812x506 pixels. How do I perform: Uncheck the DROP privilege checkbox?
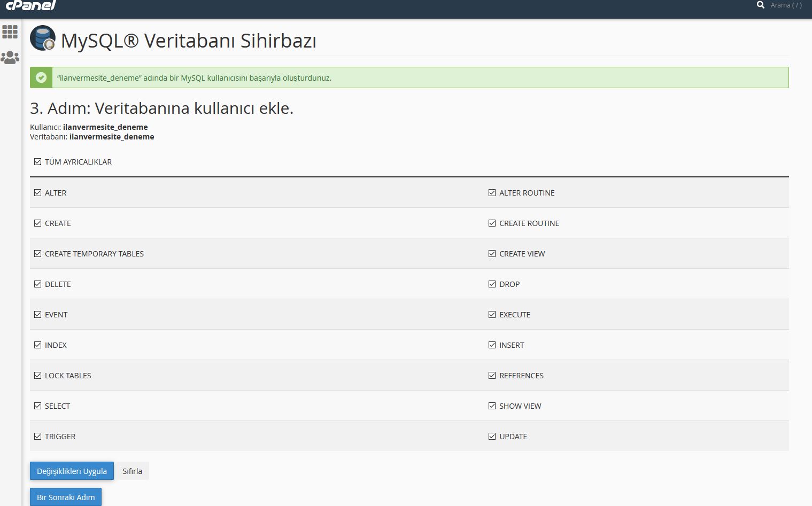coord(492,284)
